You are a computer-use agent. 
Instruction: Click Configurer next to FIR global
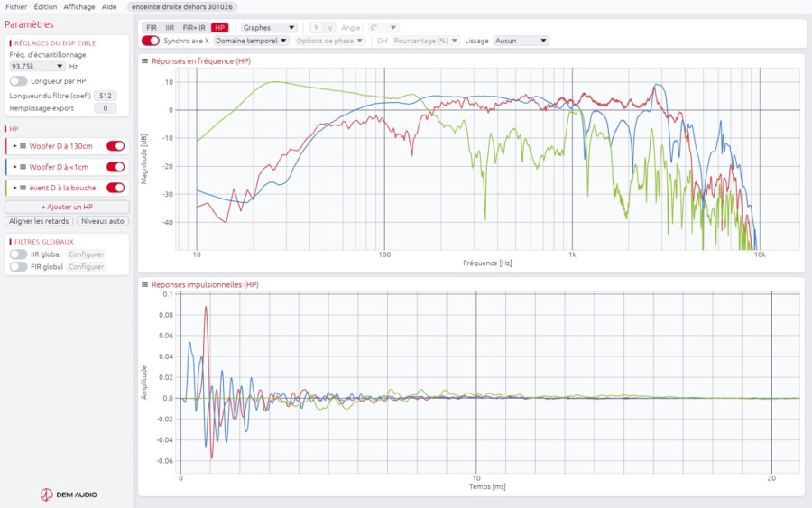click(87, 267)
